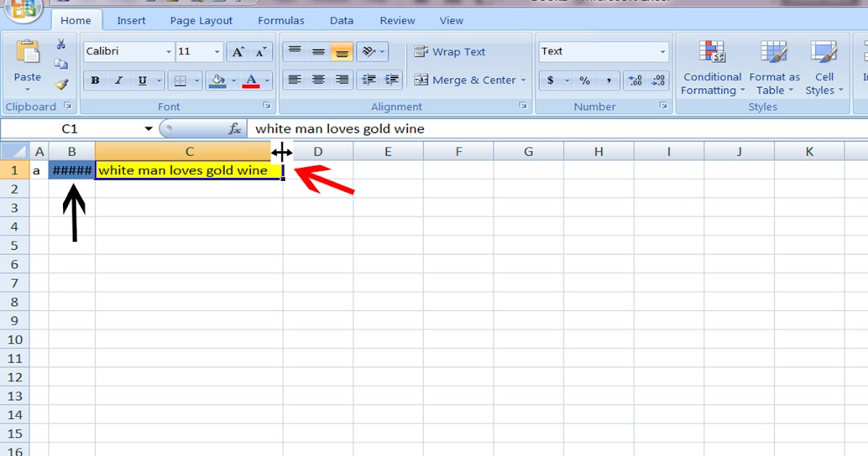Toggle bold formatting on
This screenshot has width=868, height=456.
pos(95,80)
